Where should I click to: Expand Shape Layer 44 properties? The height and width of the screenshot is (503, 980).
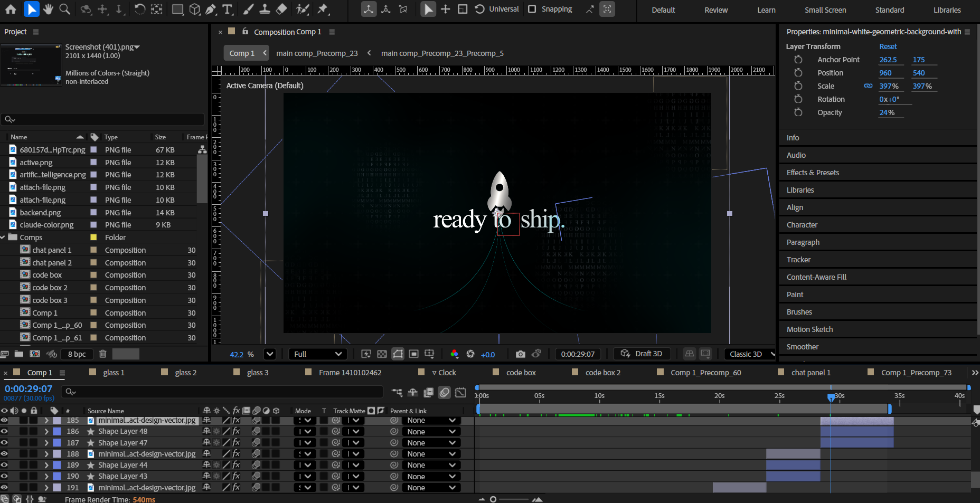point(46,465)
